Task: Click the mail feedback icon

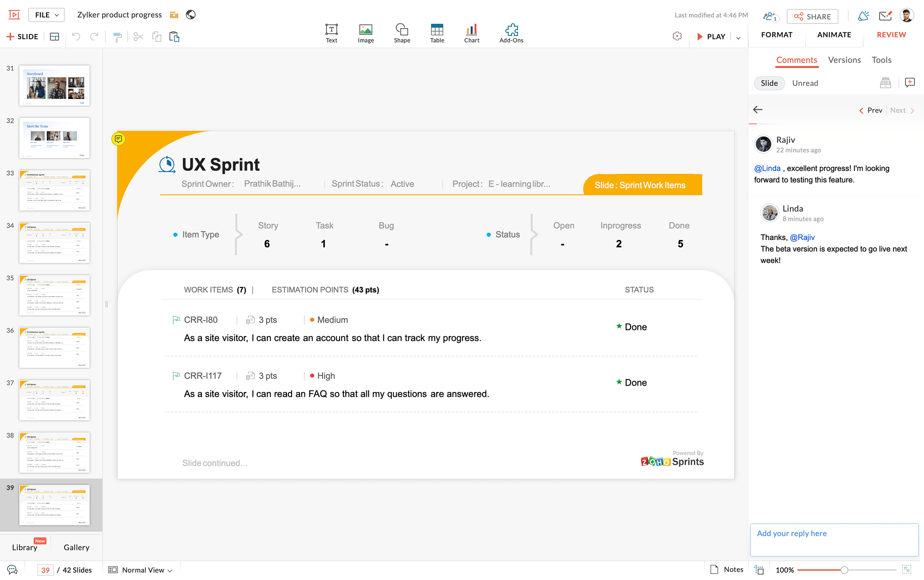Action: pyautogui.click(x=885, y=16)
